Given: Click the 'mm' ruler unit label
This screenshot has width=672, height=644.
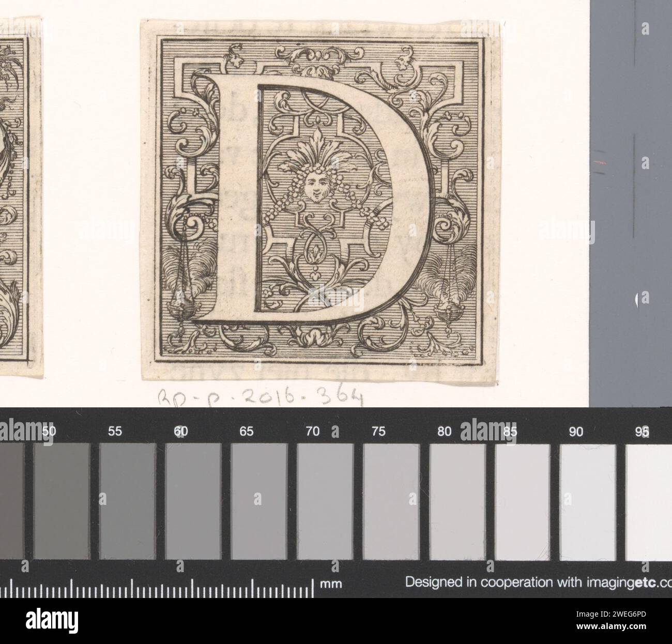Looking at the screenshot, I should [x=330, y=584].
